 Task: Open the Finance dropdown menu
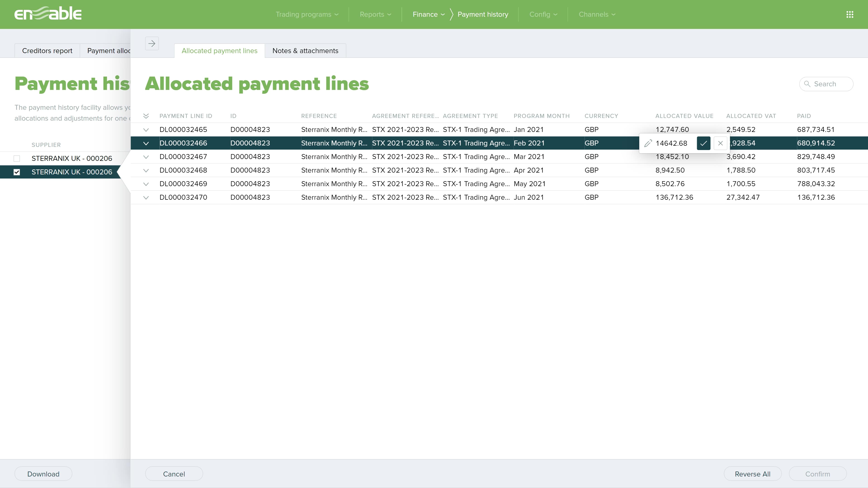coord(428,14)
